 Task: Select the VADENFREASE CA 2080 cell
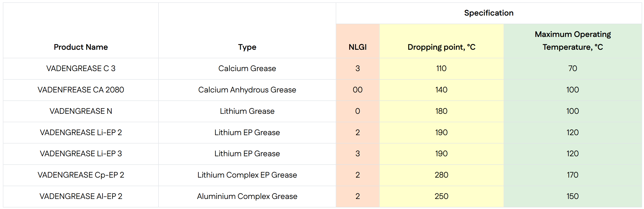[81, 90]
